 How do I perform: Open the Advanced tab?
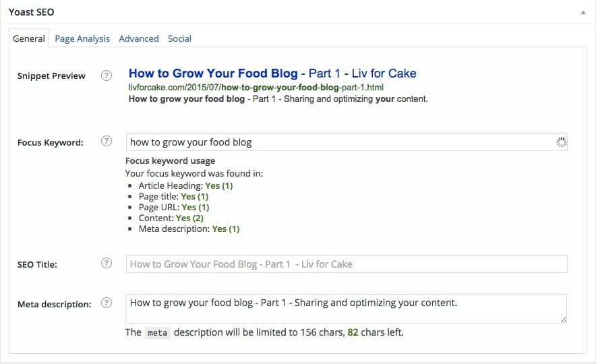pyautogui.click(x=139, y=38)
